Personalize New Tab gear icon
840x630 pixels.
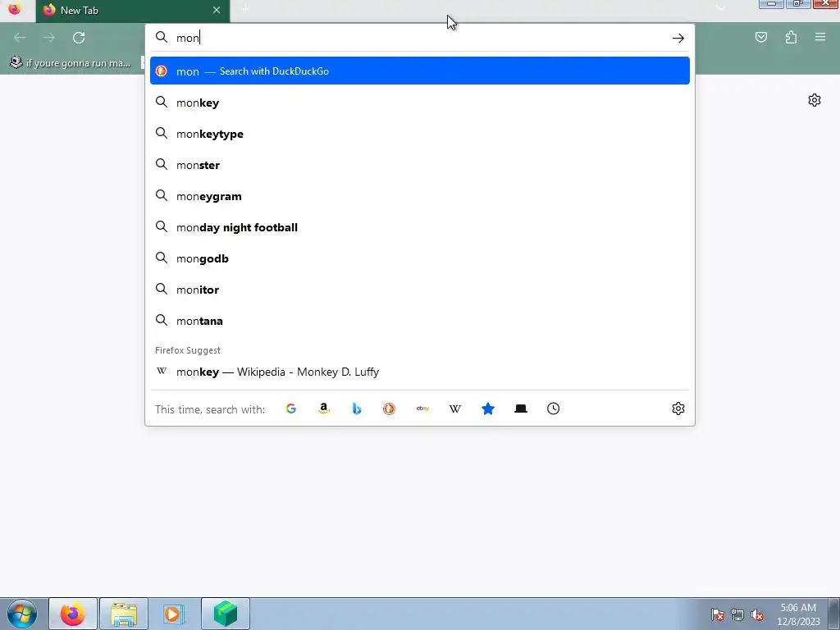(x=815, y=100)
